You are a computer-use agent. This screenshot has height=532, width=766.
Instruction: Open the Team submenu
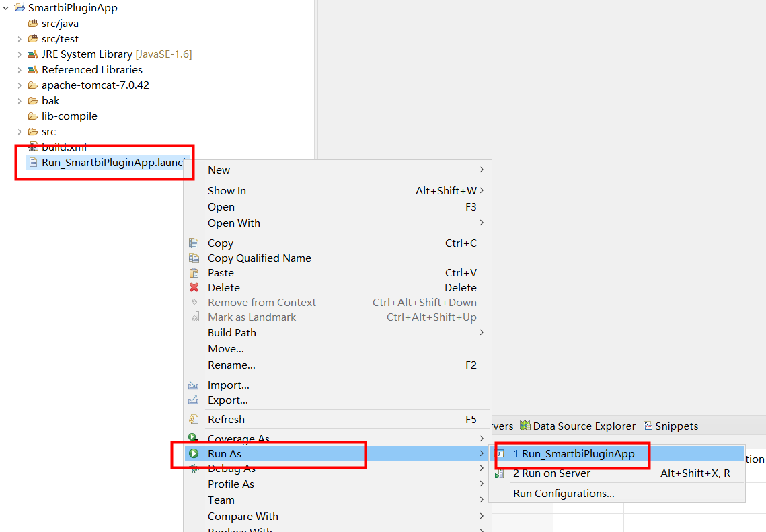pos(338,500)
